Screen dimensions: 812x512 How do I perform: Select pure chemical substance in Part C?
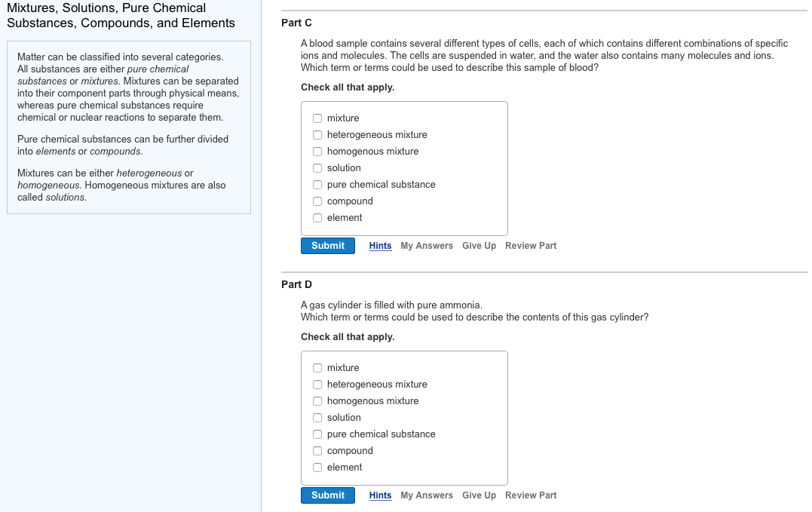coord(317,184)
